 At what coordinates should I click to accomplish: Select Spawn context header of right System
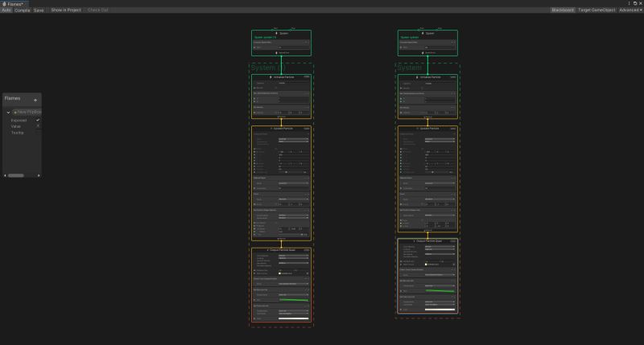pyautogui.click(x=427, y=33)
